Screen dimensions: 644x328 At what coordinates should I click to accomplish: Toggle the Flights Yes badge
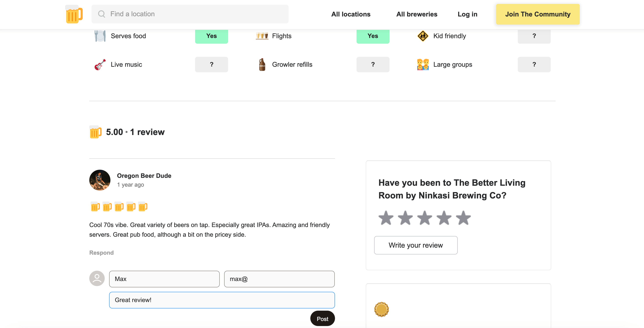(x=373, y=36)
